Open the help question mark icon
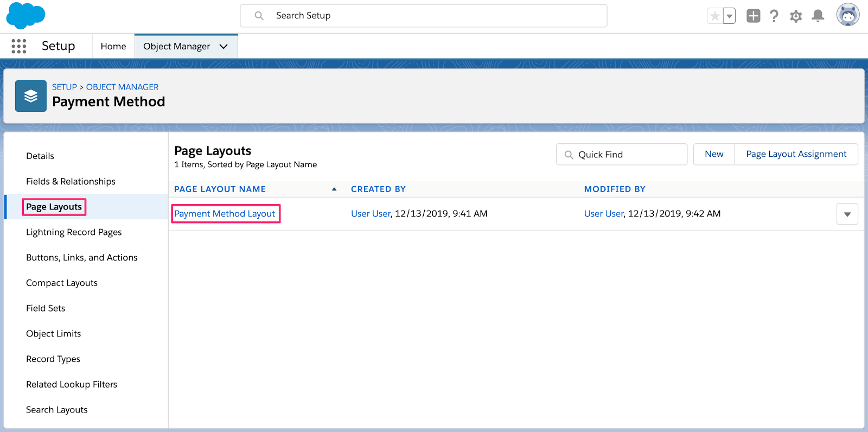This screenshot has height=432, width=868. (x=774, y=16)
